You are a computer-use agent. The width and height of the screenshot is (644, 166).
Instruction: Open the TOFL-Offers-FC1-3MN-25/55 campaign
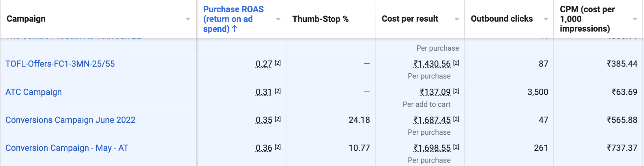coord(60,64)
